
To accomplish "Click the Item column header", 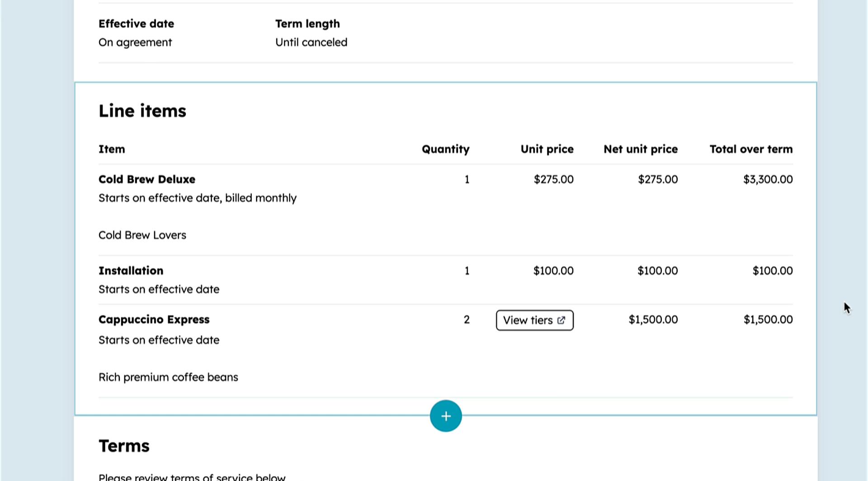I will (x=112, y=149).
